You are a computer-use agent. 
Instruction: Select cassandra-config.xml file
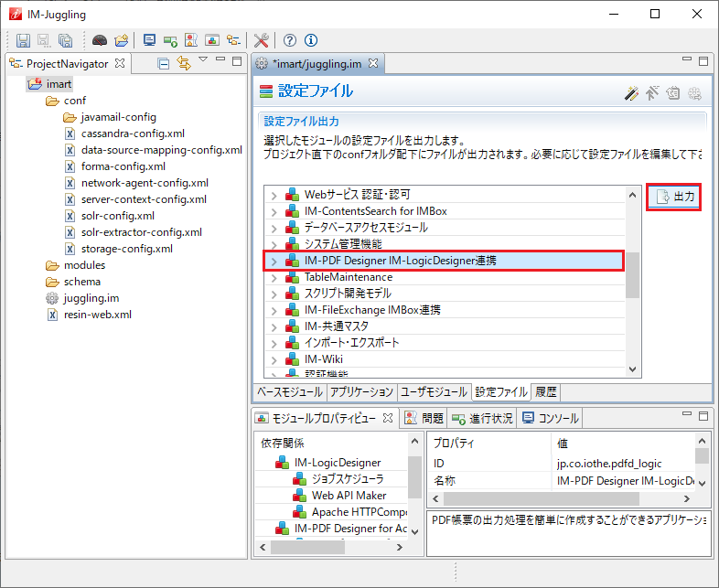coord(133,134)
